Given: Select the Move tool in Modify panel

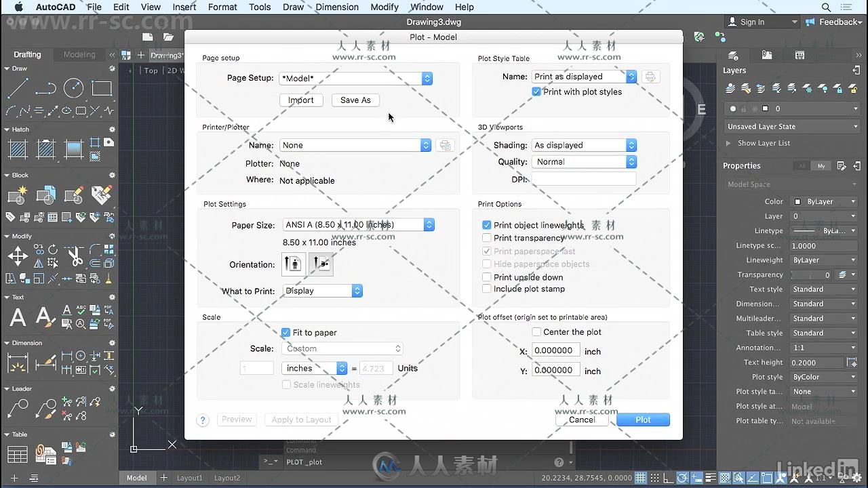Looking at the screenshot, I should pyautogui.click(x=18, y=256).
